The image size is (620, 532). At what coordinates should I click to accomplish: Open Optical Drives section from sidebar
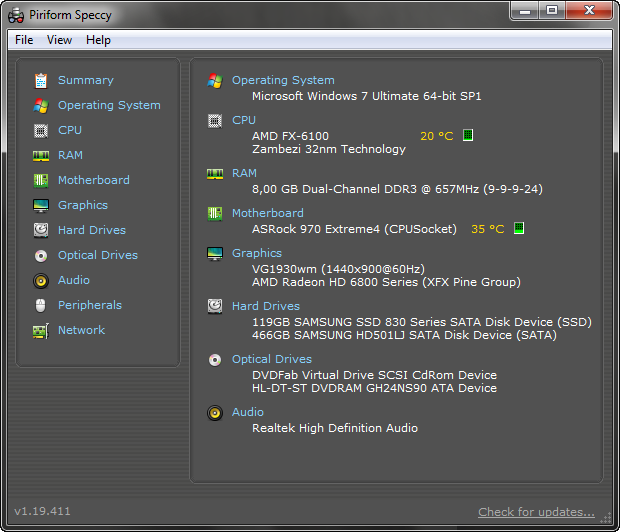pyautogui.click(x=98, y=256)
